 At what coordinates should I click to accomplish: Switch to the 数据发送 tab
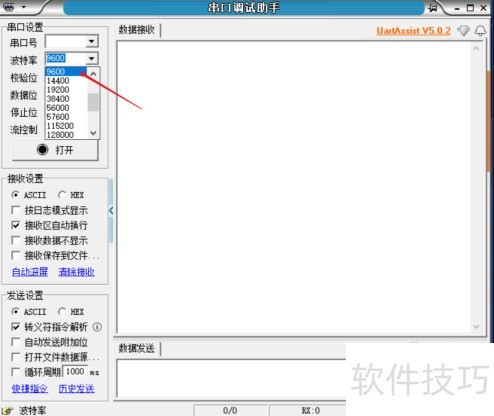(x=137, y=348)
